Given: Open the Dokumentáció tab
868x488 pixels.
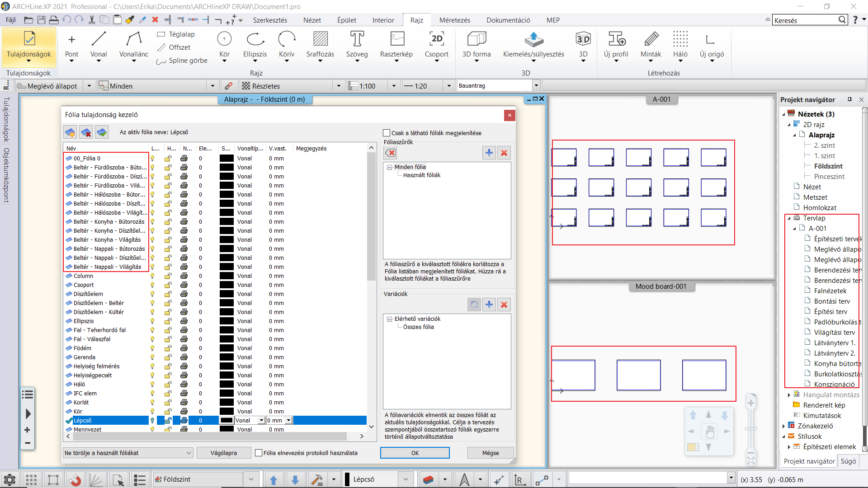Looking at the screenshot, I should point(508,20).
